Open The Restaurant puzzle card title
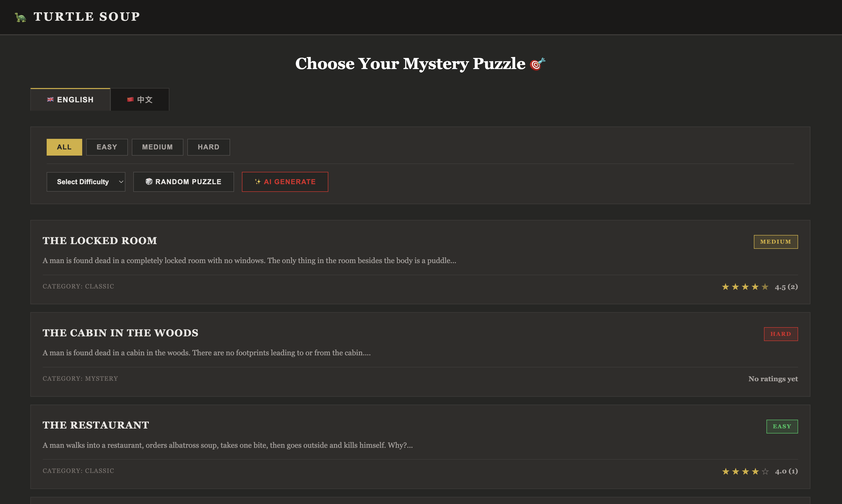 click(x=96, y=425)
